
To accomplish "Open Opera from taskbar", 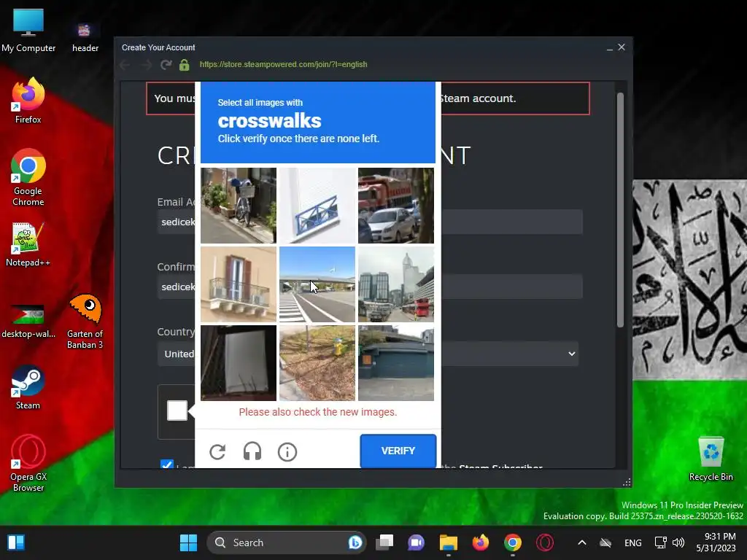I will pos(544,542).
